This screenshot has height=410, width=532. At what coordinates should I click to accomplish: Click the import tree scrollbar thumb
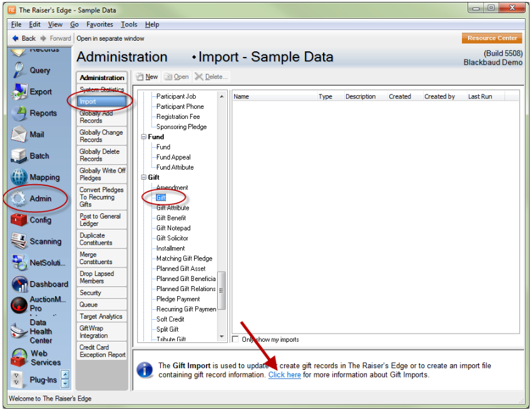click(222, 290)
